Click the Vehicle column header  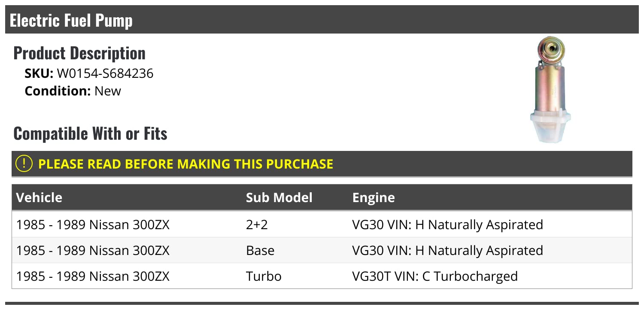point(39,198)
